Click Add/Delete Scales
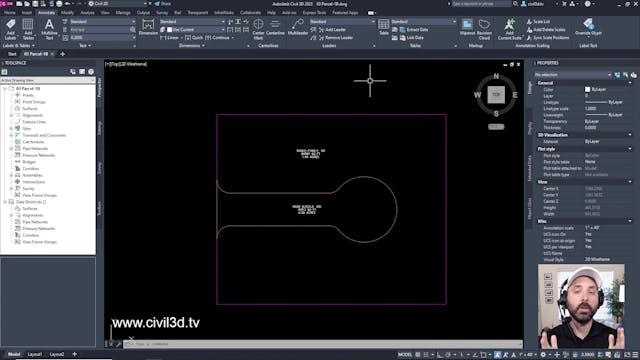Image resolution: width=640 pixels, height=360 pixels. [x=546, y=30]
